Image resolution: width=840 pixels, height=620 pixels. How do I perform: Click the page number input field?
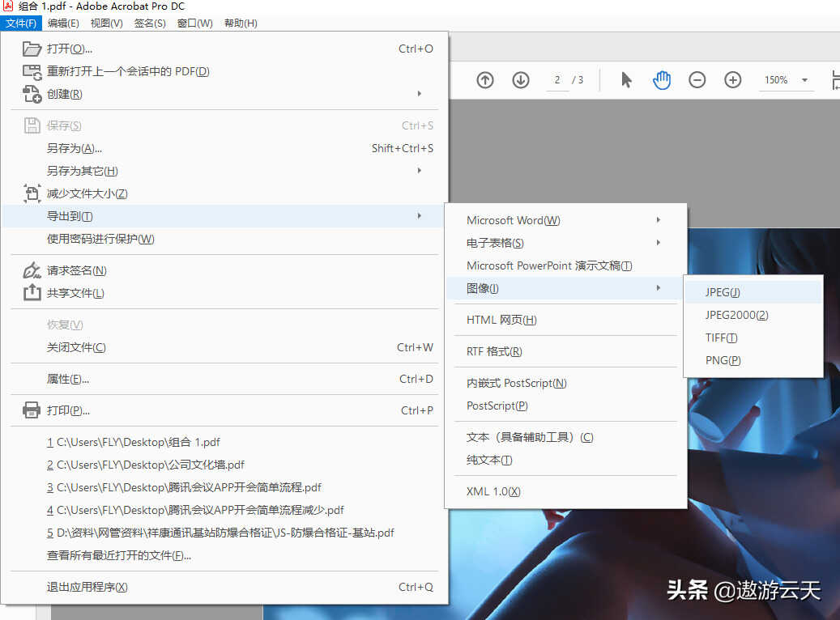(x=557, y=80)
